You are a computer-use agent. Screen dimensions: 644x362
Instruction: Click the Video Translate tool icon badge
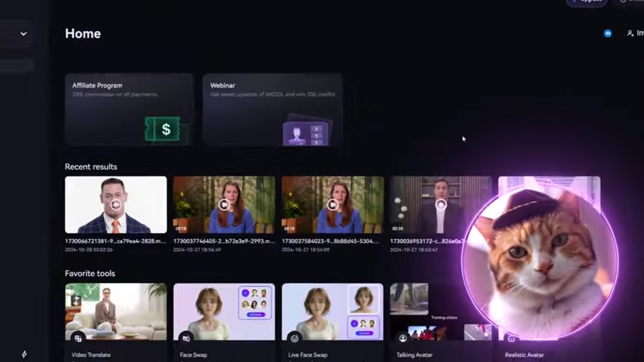pos(78,339)
